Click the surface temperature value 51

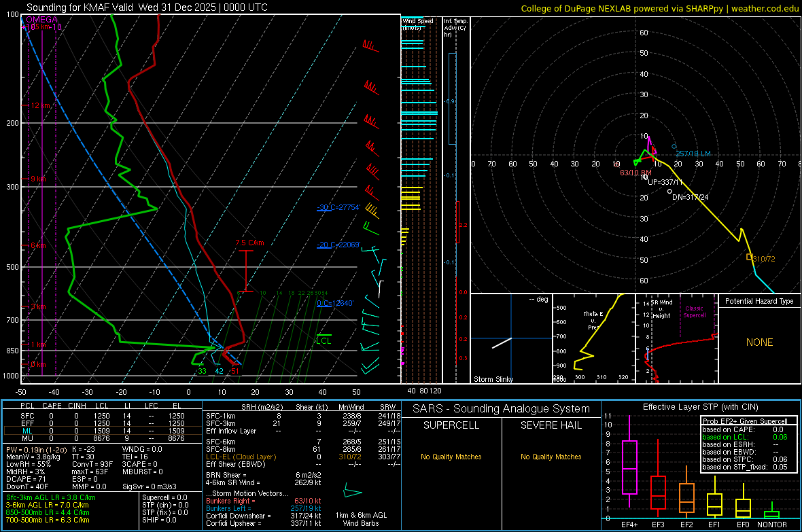coord(234,371)
